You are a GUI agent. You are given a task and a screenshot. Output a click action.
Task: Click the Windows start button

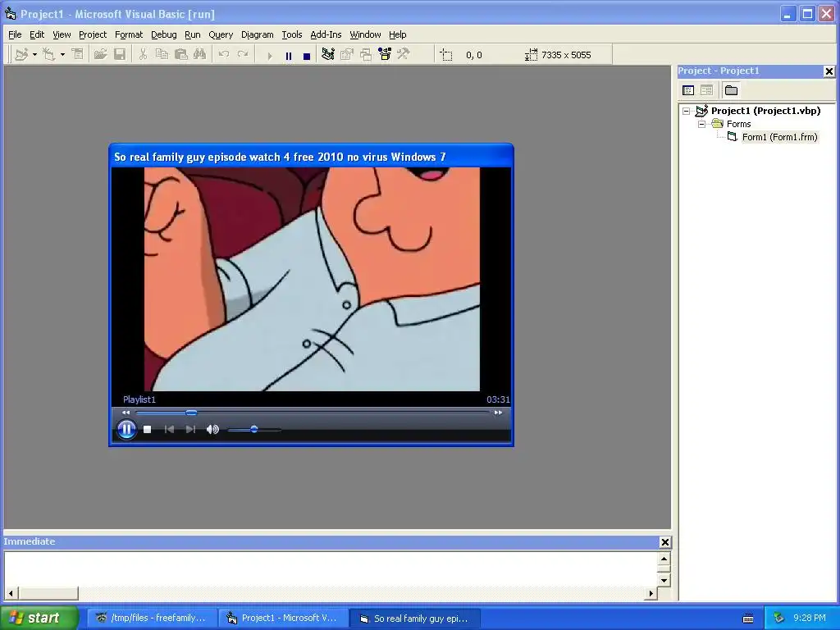tap(39, 618)
